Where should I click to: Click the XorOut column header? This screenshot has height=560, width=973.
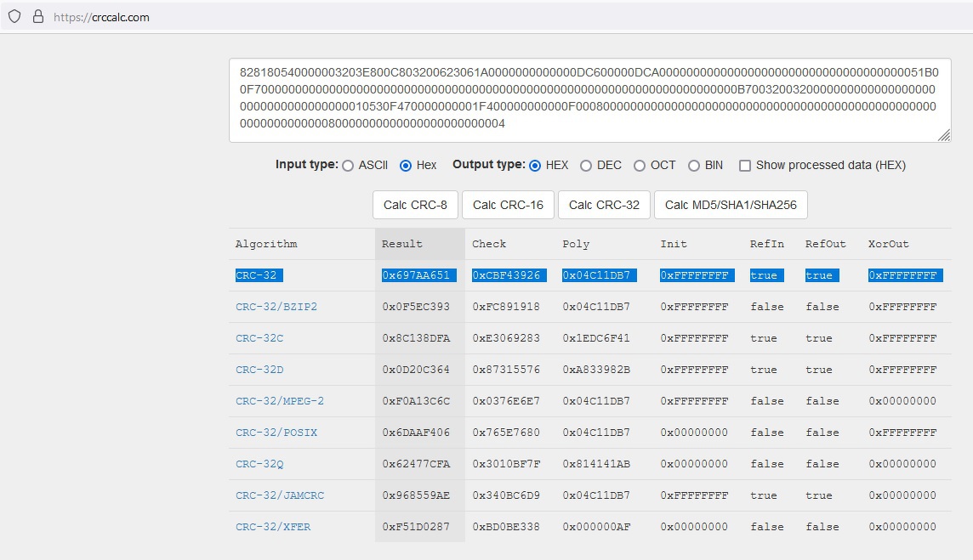(x=889, y=244)
